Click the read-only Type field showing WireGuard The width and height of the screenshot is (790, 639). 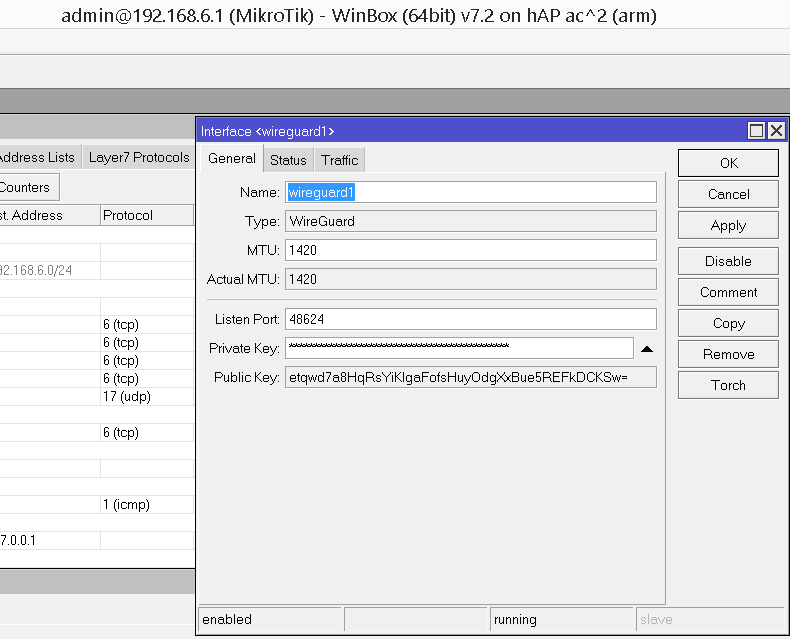coord(471,221)
